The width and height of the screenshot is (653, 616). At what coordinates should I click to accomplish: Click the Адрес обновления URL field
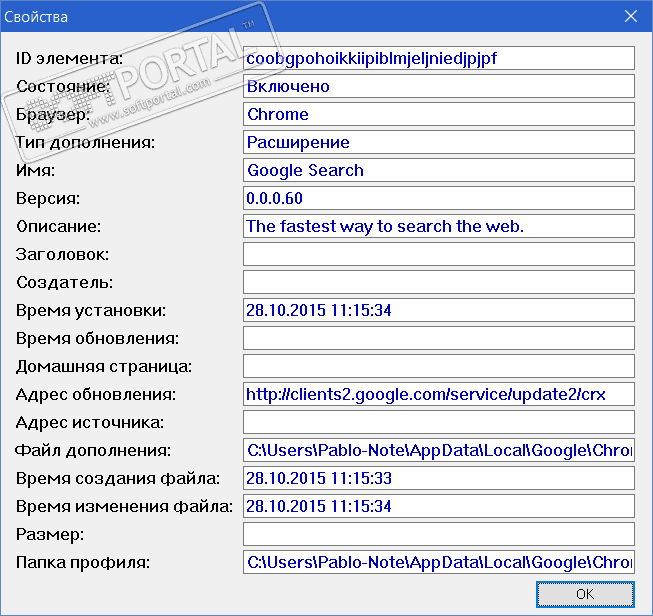(439, 394)
